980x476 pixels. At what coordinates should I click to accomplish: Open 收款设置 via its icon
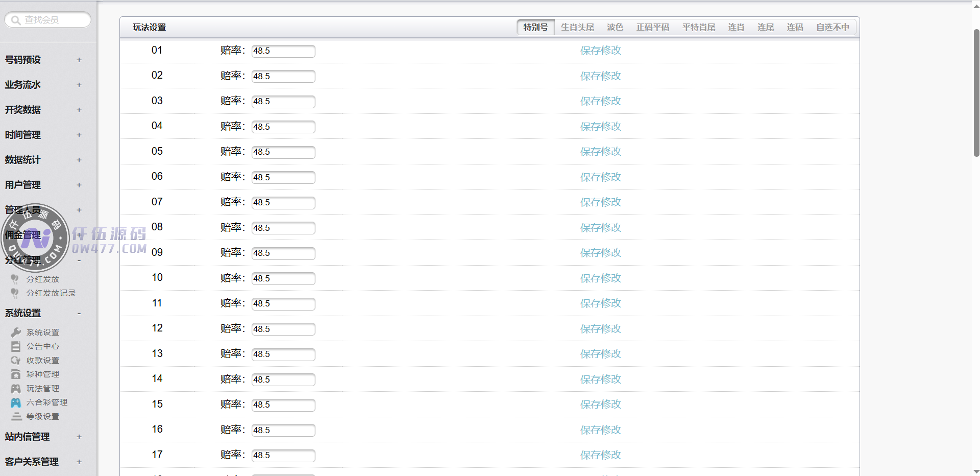pyautogui.click(x=16, y=361)
